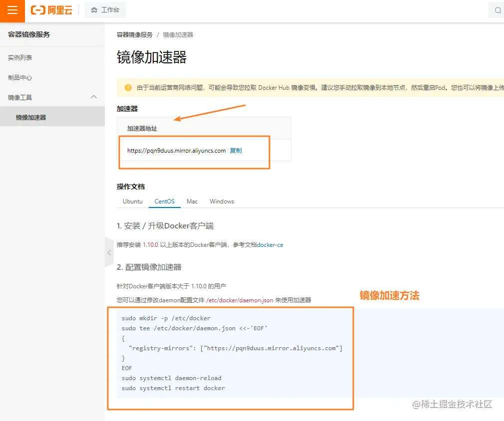Screen dimensions: 504x421
Task: Open the search icon in top bar
Action: pyautogui.click(x=498, y=10)
